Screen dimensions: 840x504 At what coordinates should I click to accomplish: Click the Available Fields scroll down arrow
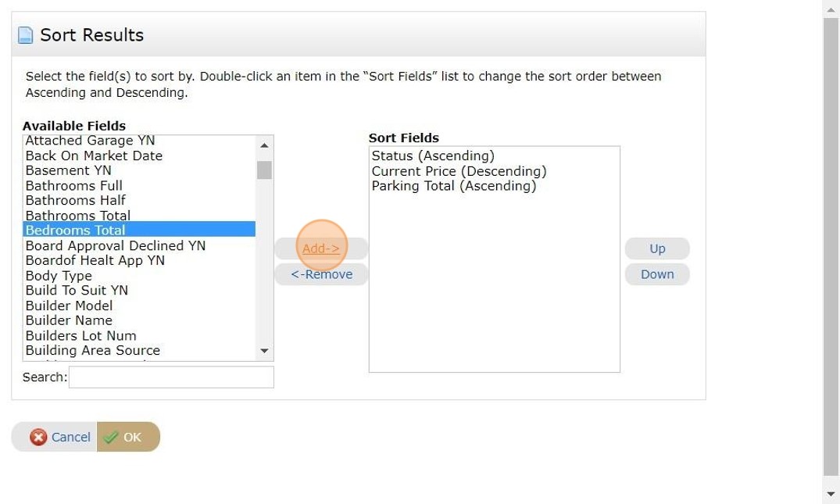click(x=264, y=351)
